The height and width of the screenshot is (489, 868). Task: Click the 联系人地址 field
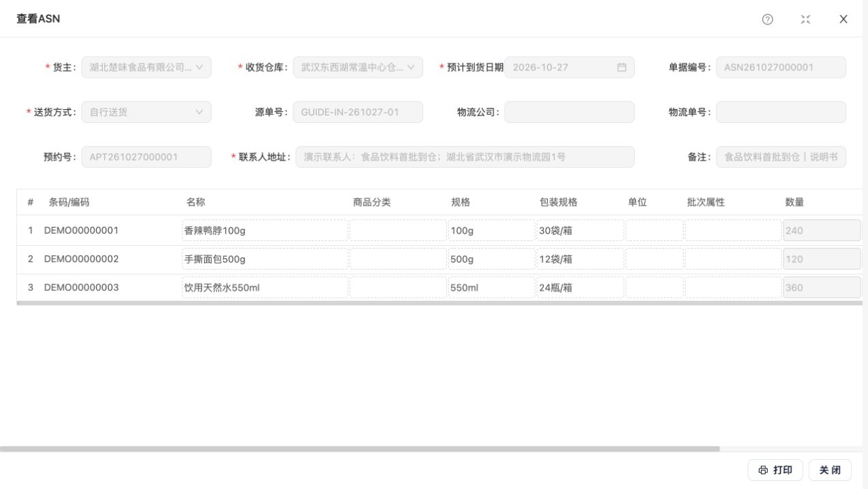(x=465, y=157)
